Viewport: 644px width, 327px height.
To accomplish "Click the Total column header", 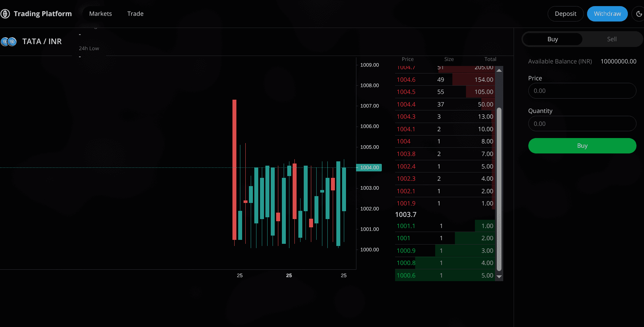I will pos(490,59).
